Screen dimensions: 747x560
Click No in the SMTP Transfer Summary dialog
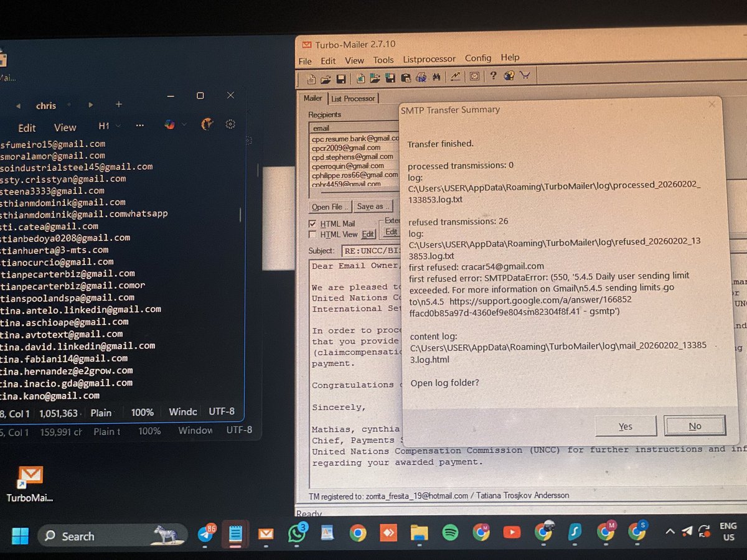695,426
